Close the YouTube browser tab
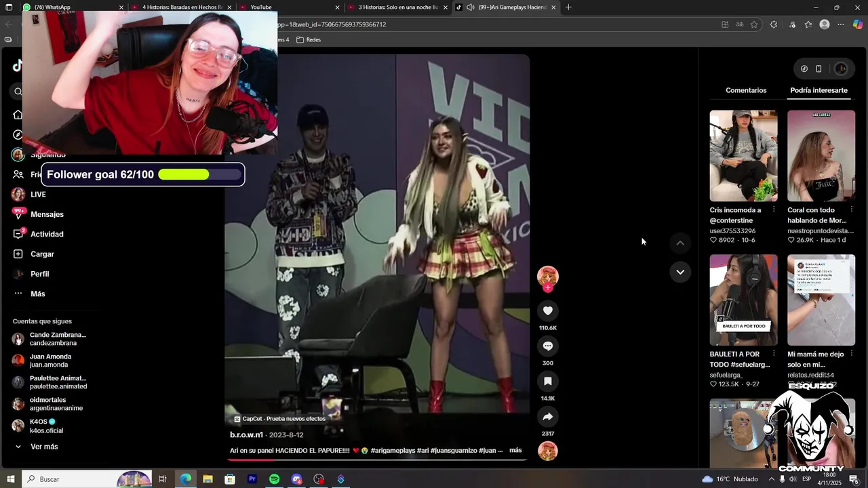This screenshot has height=488, width=868. point(338,7)
